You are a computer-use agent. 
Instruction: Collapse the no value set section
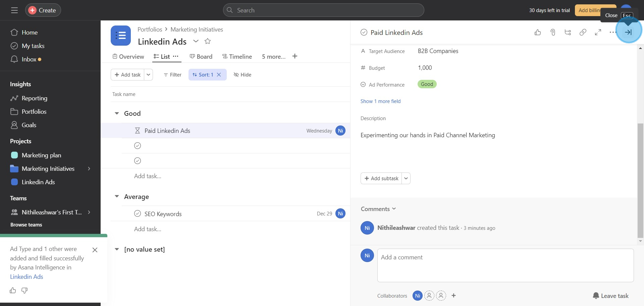[117, 249]
